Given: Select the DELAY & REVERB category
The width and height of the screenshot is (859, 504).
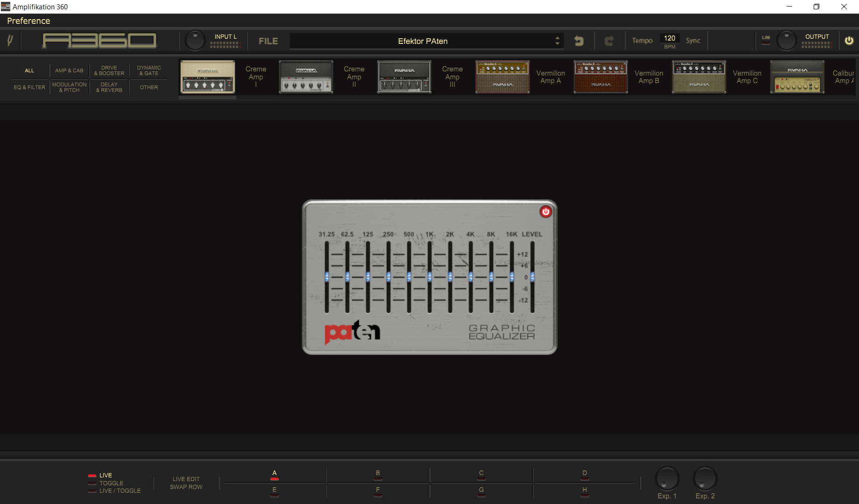Looking at the screenshot, I should tap(109, 87).
